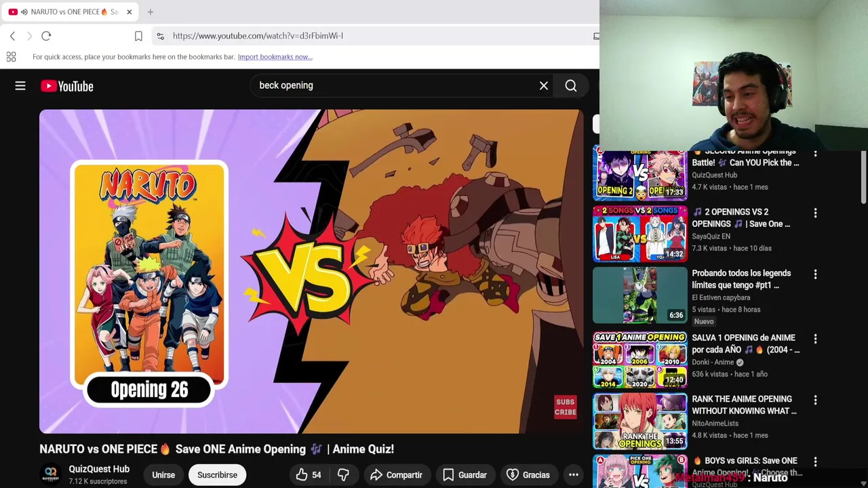Send thanks via Gracias button
This screenshot has height=488, width=868.
[528, 475]
